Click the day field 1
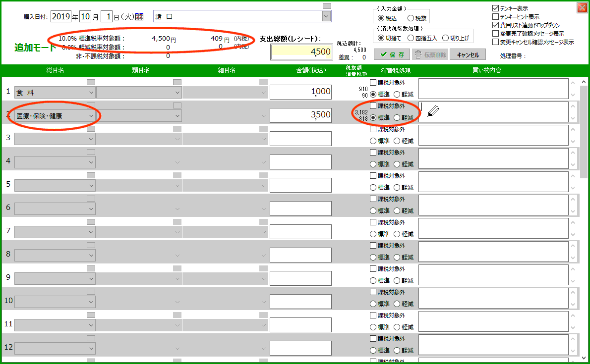590x364 pixels. coord(107,16)
